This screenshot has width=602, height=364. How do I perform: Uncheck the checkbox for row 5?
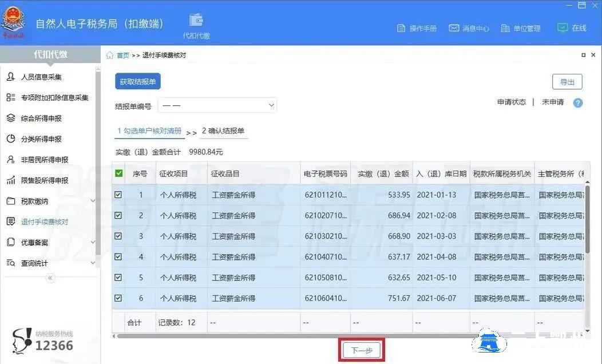pos(118,277)
